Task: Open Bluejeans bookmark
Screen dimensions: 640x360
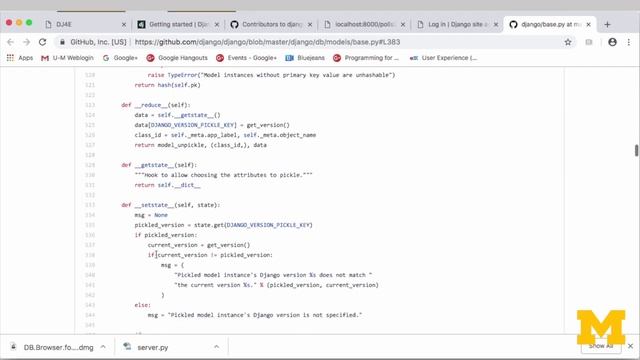Action: [x=305, y=58]
